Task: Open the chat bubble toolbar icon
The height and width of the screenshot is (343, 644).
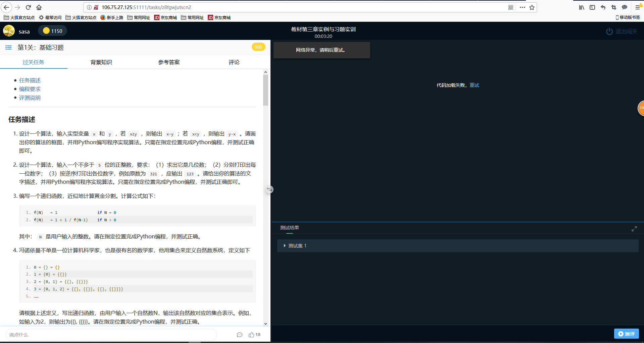Action: pyautogui.click(x=625, y=7)
